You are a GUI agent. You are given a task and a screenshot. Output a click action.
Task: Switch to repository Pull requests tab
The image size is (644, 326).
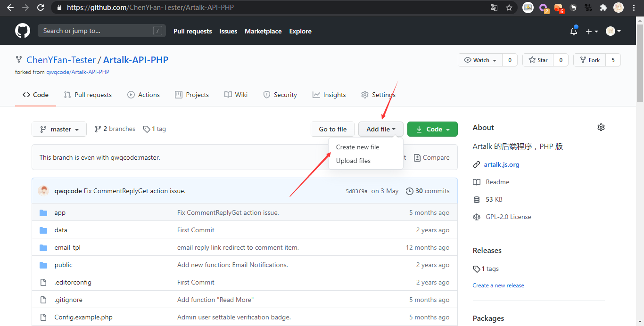pos(88,95)
